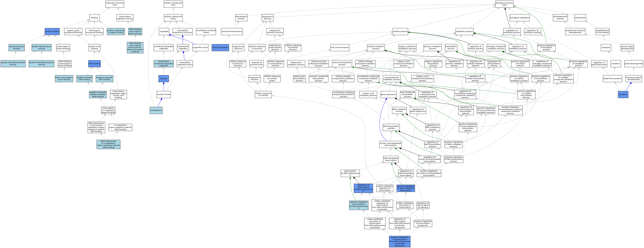This screenshot has height=248, width=644.
Task: Click the 'secretion' node
Action: pyautogui.click(x=616, y=64)
